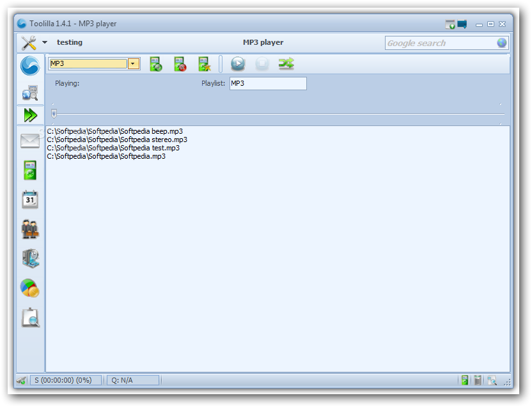Click the Google search box
The height and width of the screenshot is (407, 532).
pos(441,43)
